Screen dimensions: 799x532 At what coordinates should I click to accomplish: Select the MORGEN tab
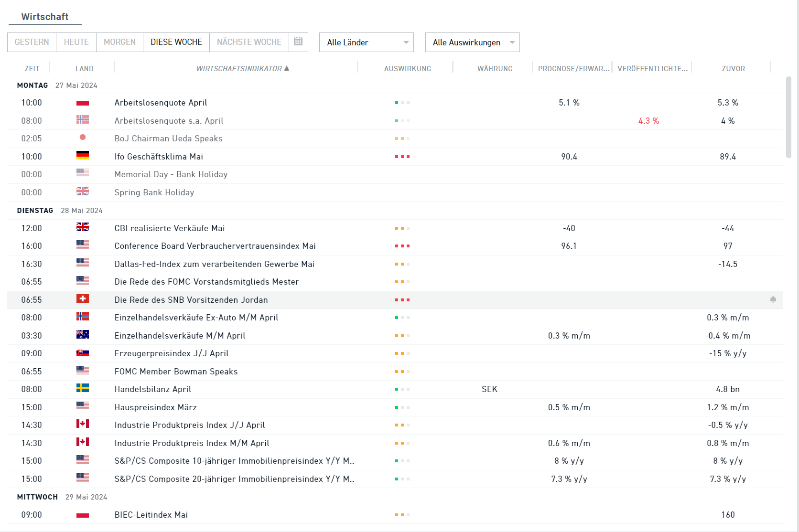(119, 42)
